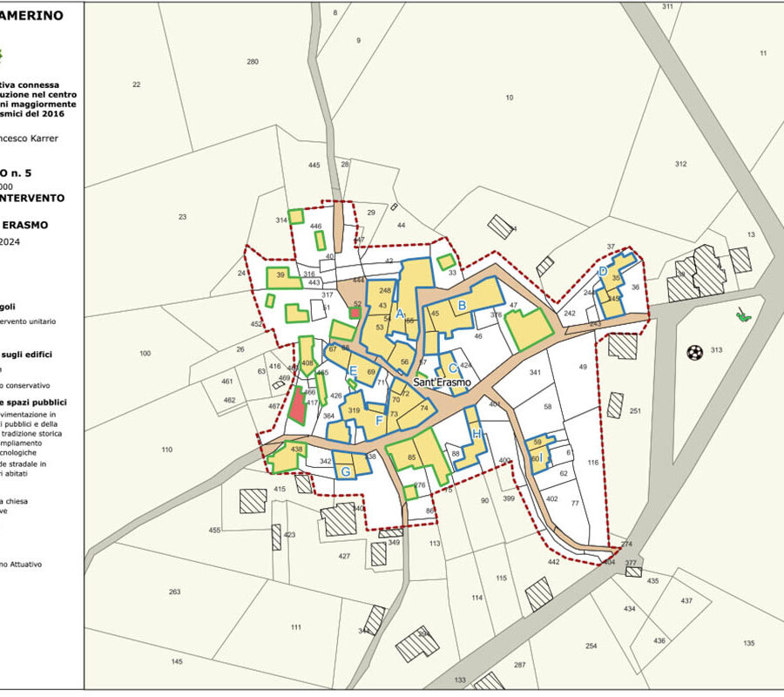Viewport: 784px width, 697px height.
Task: Click the Sant'Erasmo place label
Action: 442,383
